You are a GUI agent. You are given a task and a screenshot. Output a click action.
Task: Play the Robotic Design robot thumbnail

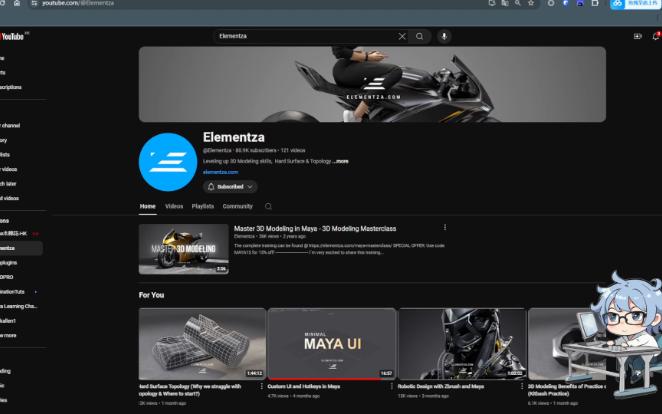[x=462, y=344]
